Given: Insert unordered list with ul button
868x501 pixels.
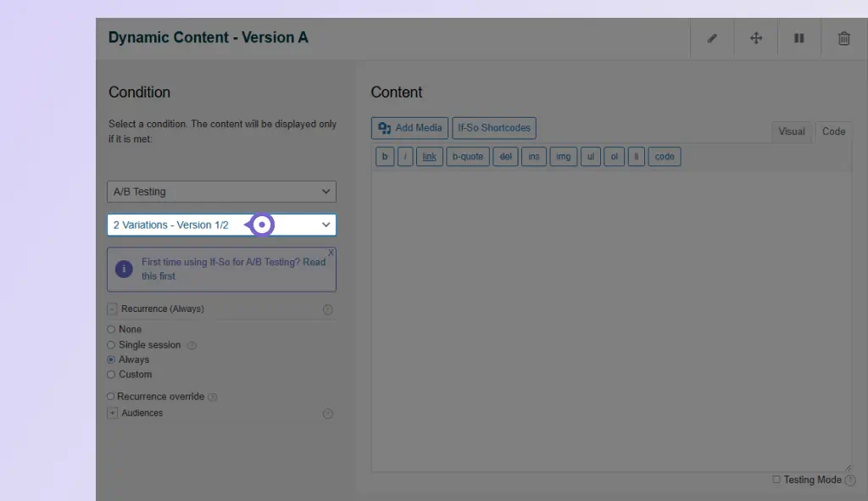Looking at the screenshot, I should (591, 157).
